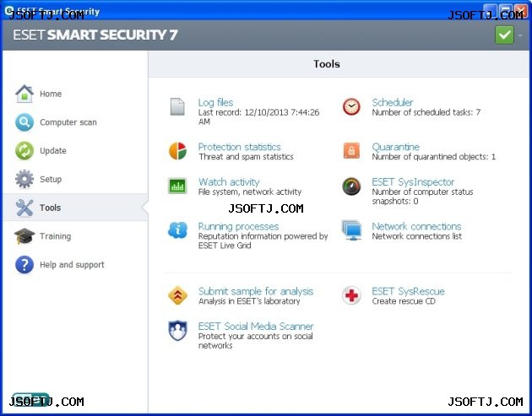Image resolution: width=532 pixels, height=416 pixels.
Task: Click the Submit sample orange diamond icon
Action: click(178, 295)
